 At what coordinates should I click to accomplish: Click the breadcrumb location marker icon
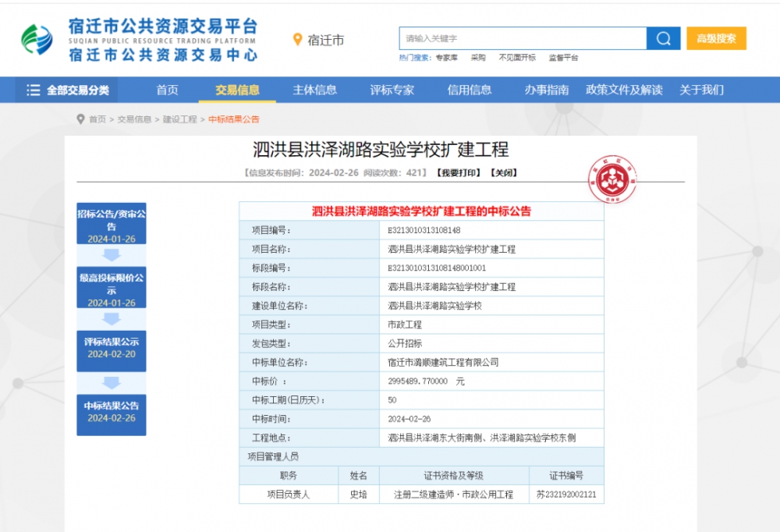coord(80,119)
